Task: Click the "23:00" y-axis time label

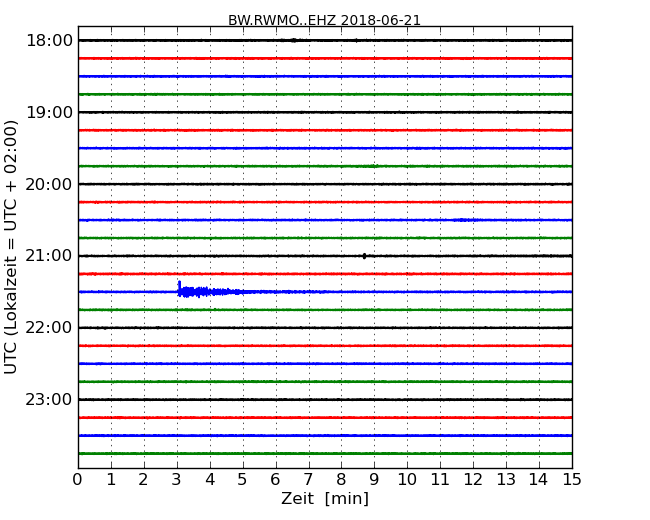Action: click(49, 400)
